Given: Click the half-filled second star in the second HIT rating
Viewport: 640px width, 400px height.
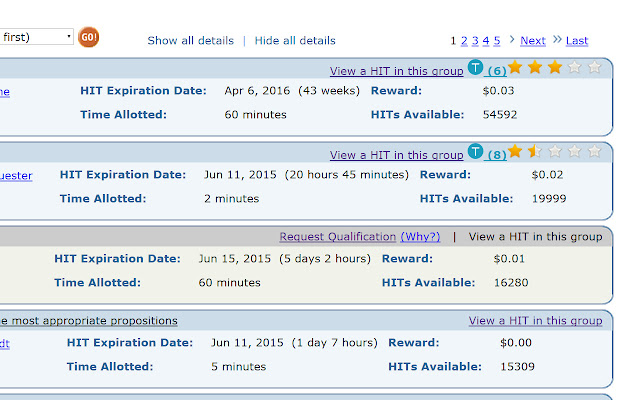Looking at the screenshot, I should tap(535, 152).
